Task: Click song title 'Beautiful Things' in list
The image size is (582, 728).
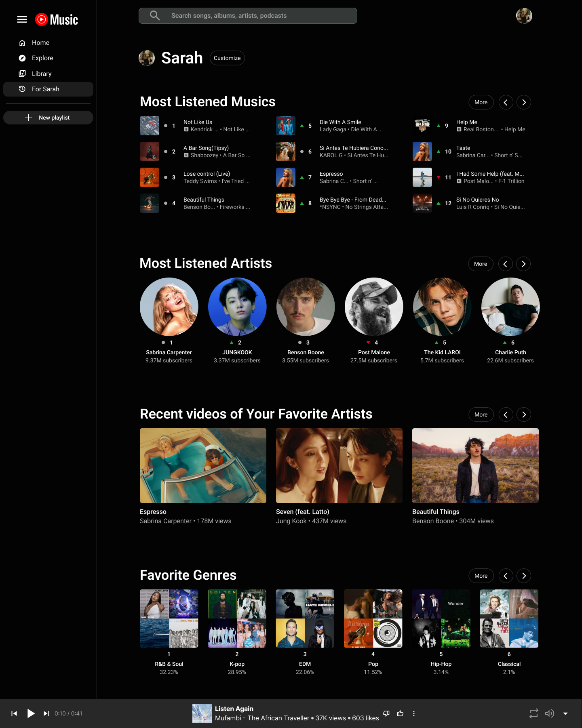Action: 204,200
